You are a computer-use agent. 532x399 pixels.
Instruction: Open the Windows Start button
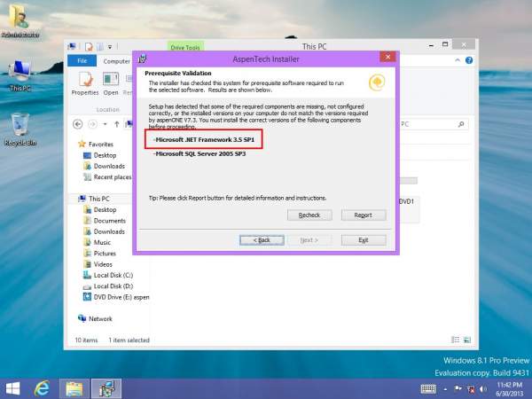13,389
